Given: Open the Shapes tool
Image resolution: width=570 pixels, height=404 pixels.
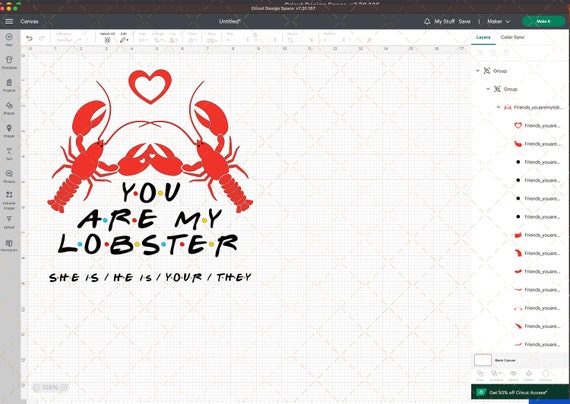Looking at the screenshot, I should pyautogui.click(x=9, y=108).
